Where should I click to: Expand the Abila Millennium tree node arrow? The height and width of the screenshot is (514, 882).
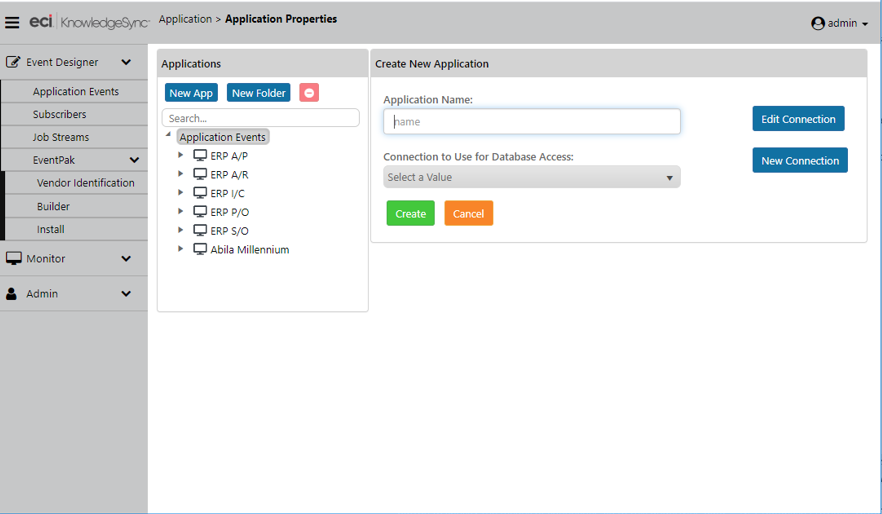[x=181, y=248]
